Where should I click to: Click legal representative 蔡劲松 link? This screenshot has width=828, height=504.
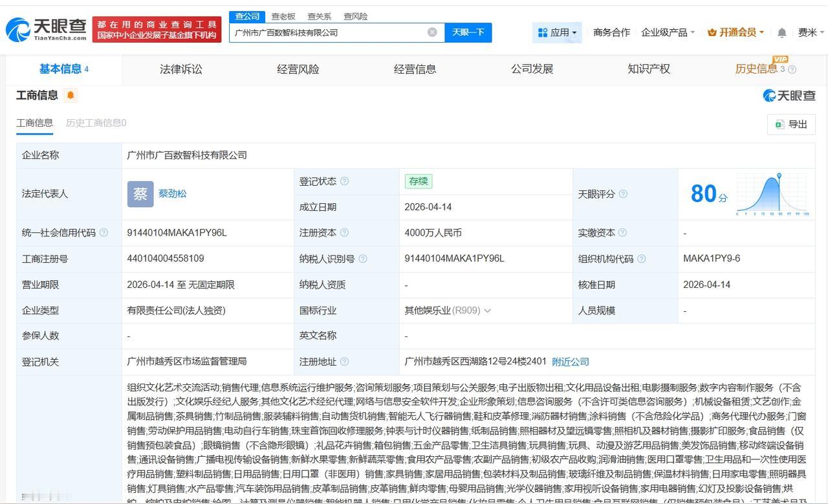(x=173, y=193)
